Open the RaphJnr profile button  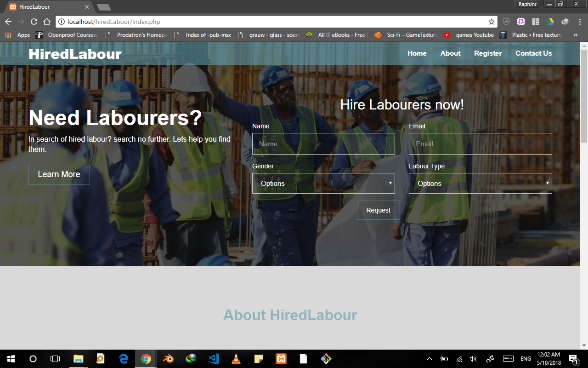coord(527,4)
